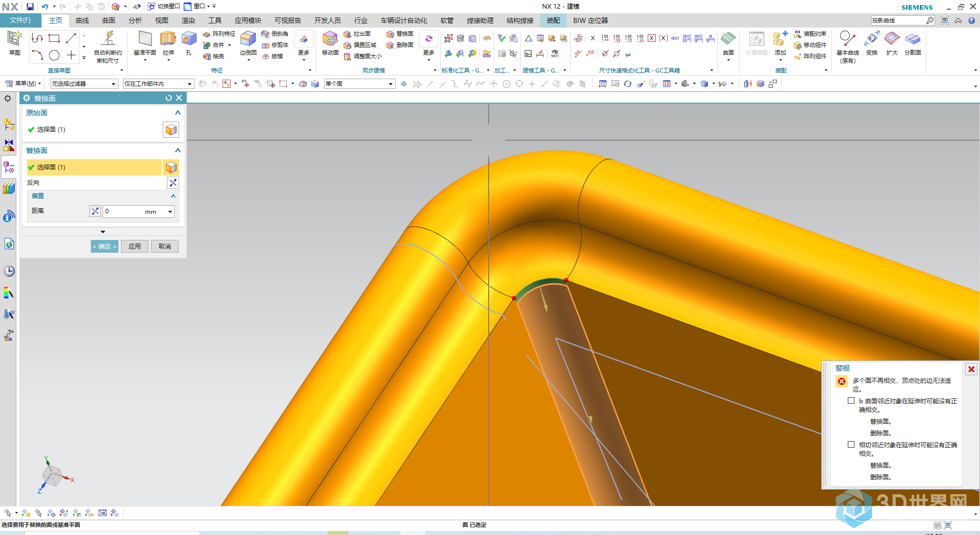Check the 'b 曲面邻近对象' alert checkbox
The height and width of the screenshot is (535, 980).
click(851, 401)
